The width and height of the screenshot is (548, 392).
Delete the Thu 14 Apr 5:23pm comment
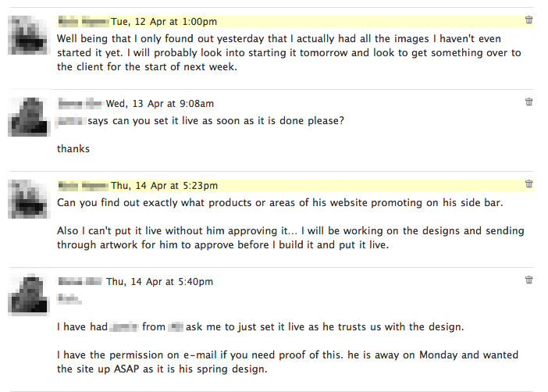coord(529,184)
